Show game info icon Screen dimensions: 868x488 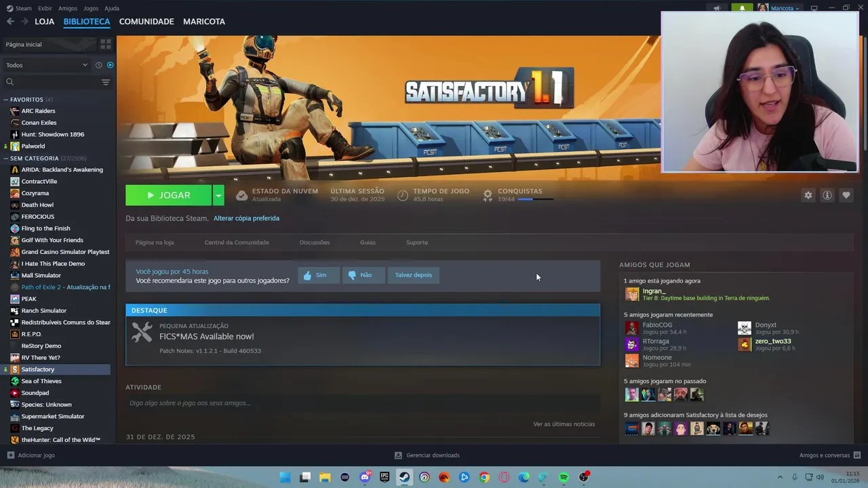(x=827, y=195)
